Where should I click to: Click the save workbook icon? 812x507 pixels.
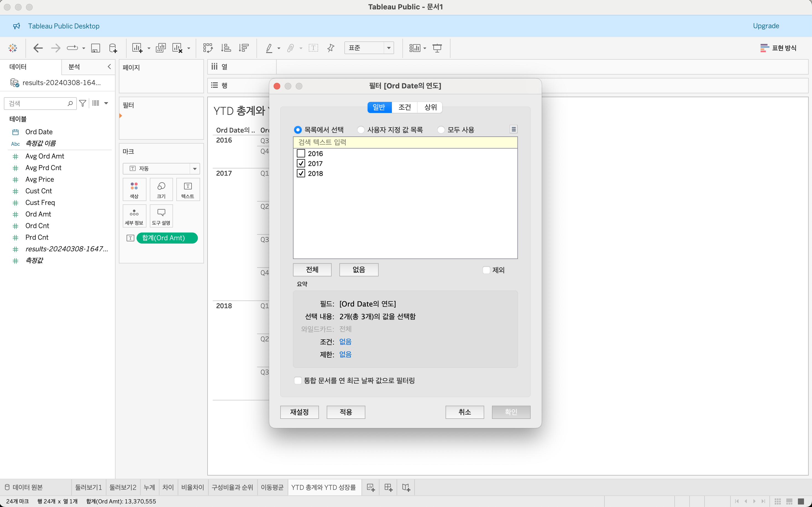coord(96,48)
